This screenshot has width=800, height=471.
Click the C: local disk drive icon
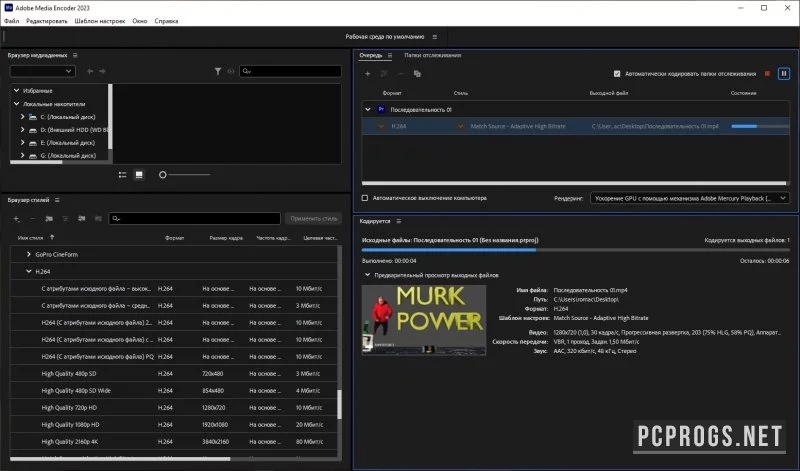tap(33, 117)
